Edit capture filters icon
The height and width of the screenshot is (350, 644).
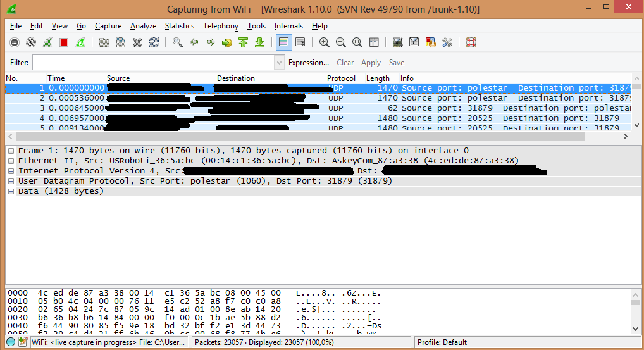[x=397, y=42]
